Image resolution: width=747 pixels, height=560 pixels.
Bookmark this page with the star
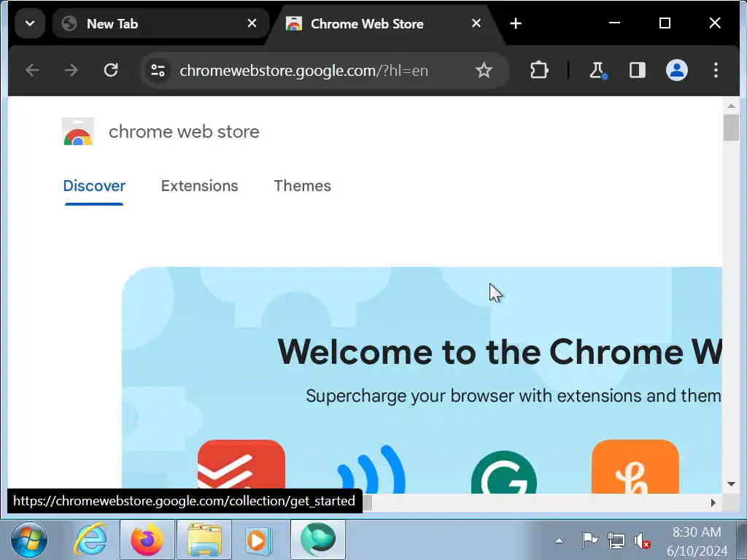[484, 71]
